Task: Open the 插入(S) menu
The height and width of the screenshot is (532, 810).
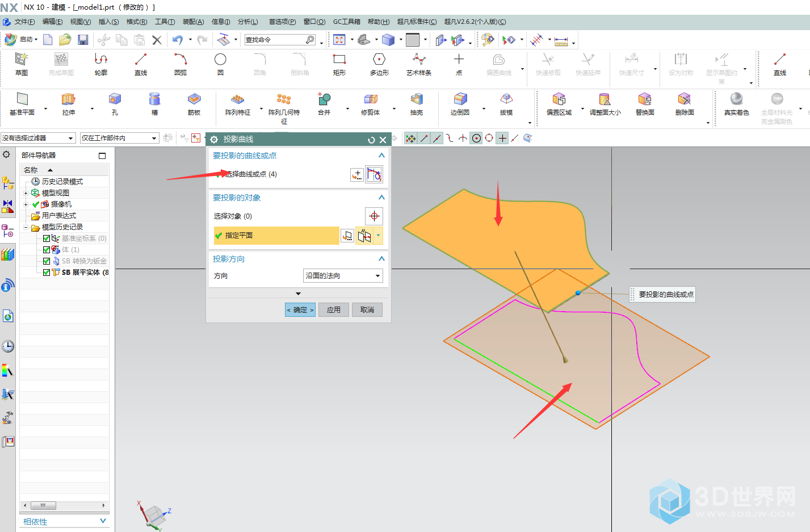Action: point(108,22)
